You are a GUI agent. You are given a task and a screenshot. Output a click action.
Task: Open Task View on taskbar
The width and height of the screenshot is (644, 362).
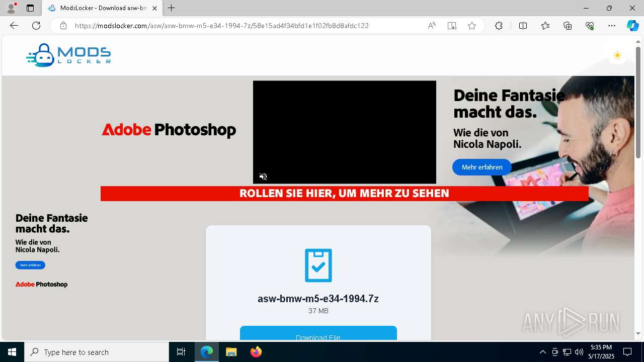[181, 352]
